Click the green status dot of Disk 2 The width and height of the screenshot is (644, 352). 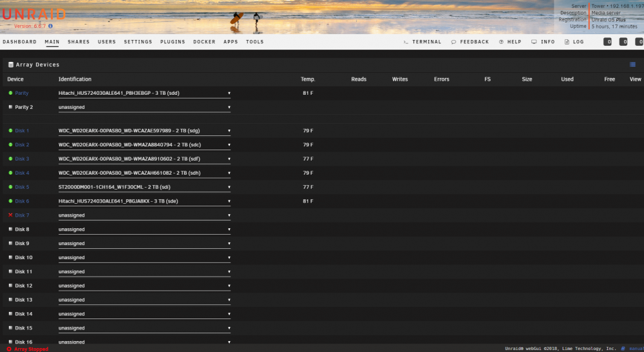click(x=11, y=145)
